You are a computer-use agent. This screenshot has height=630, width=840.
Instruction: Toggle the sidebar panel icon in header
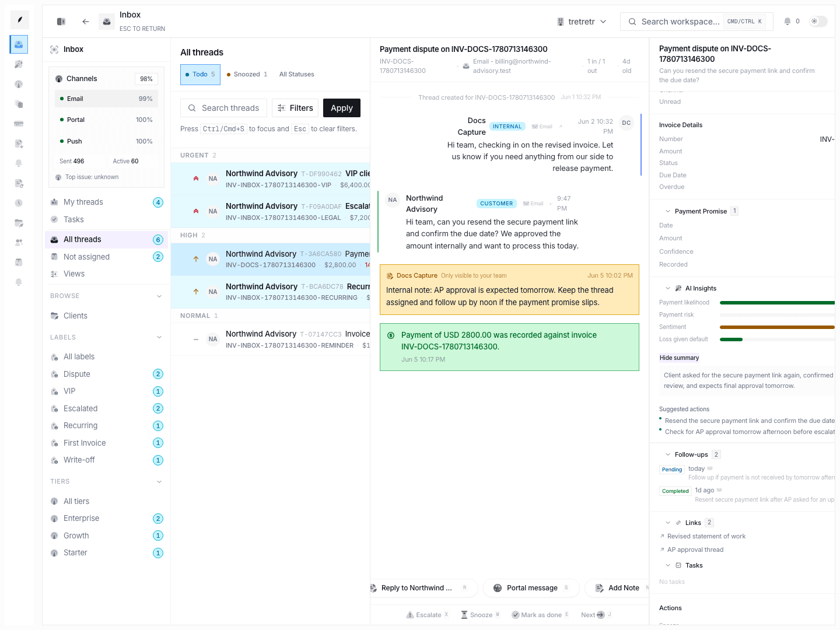[x=61, y=22]
